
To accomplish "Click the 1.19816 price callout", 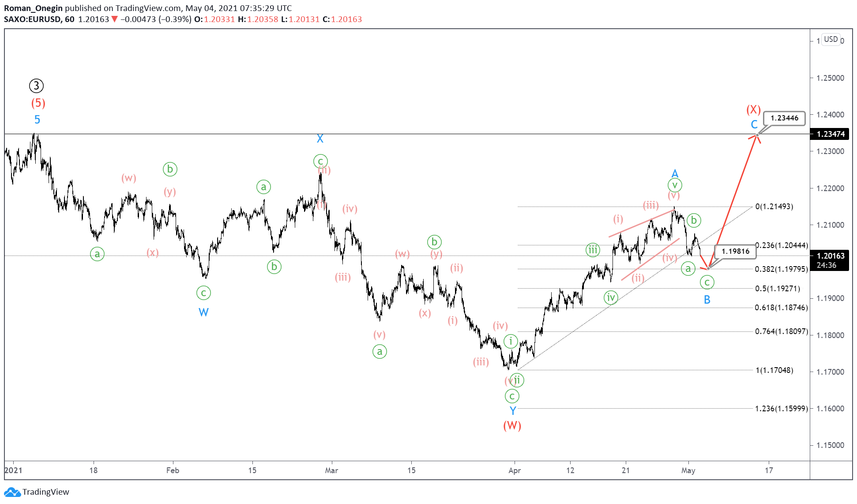I will coord(735,251).
